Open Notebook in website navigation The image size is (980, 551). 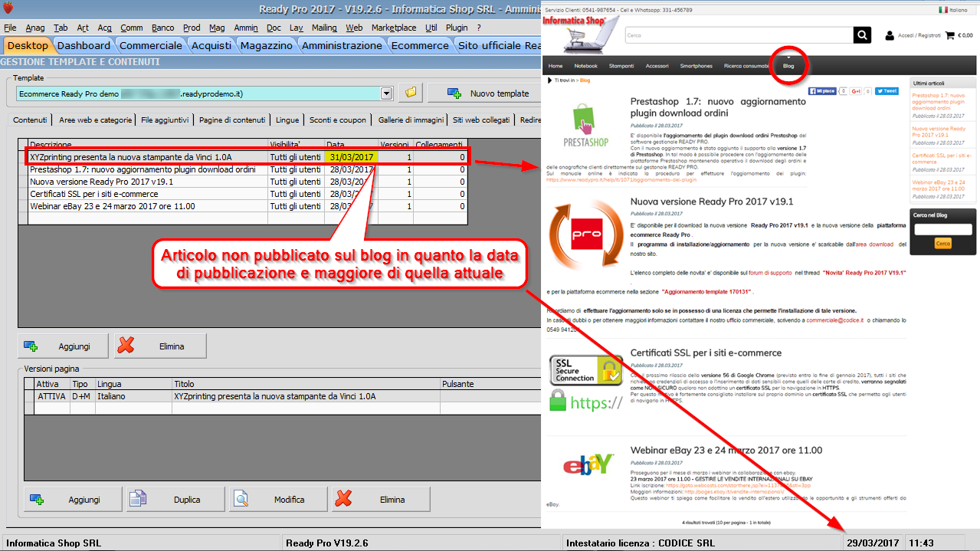pyautogui.click(x=586, y=66)
